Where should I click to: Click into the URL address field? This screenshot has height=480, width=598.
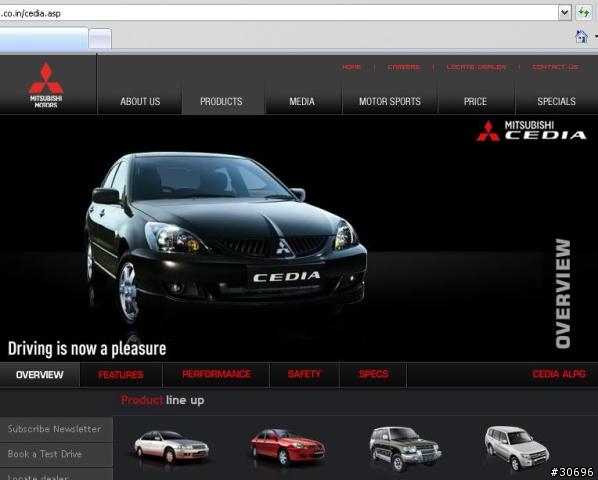pyautogui.click(x=278, y=13)
